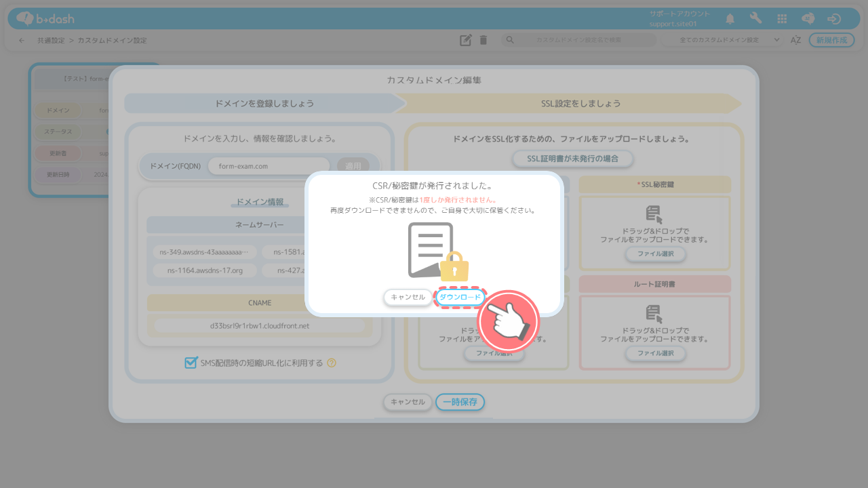Select cloudfront CNAME value text
This screenshot has height=488, width=868.
point(260,326)
